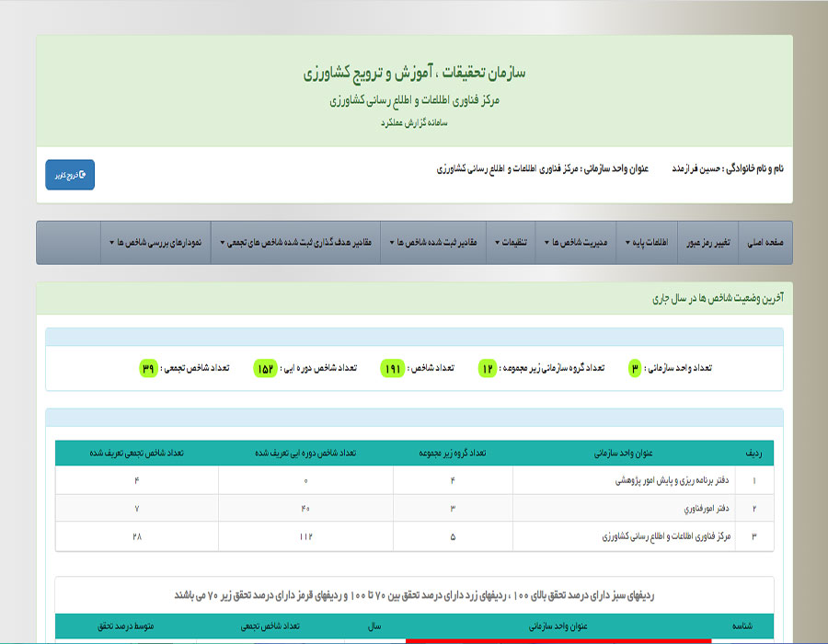Click subgroup count ۵ in third row

(x=453, y=536)
